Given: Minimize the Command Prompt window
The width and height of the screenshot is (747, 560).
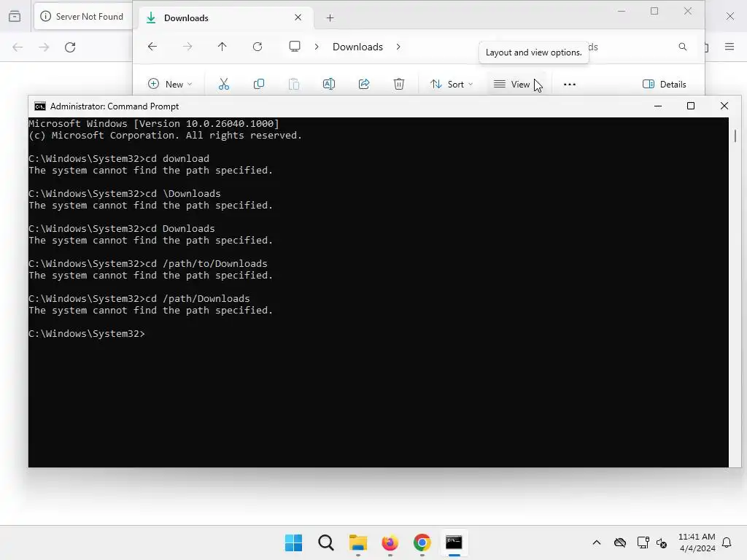Looking at the screenshot, I should click(658, 106).
